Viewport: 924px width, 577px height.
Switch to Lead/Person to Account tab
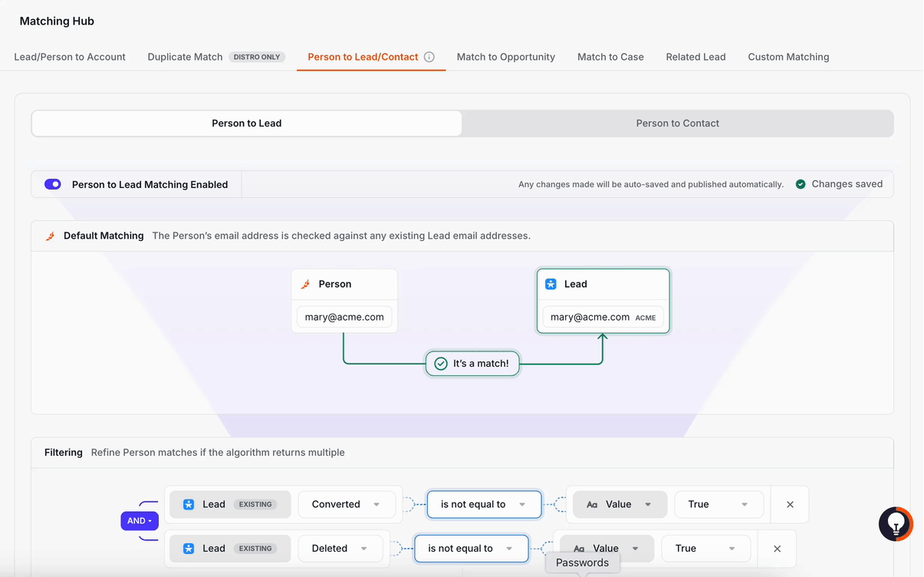coord(70,57)
